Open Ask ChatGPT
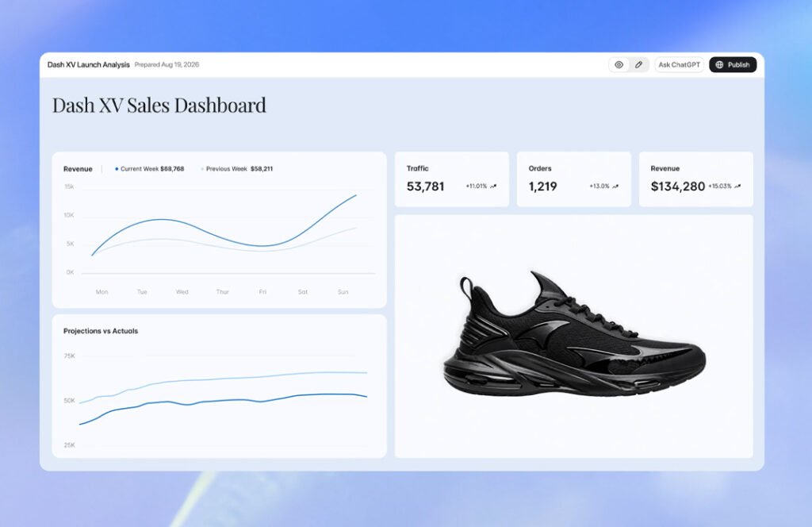The width and height of the screenshot is (812, 527). [679, 65]
